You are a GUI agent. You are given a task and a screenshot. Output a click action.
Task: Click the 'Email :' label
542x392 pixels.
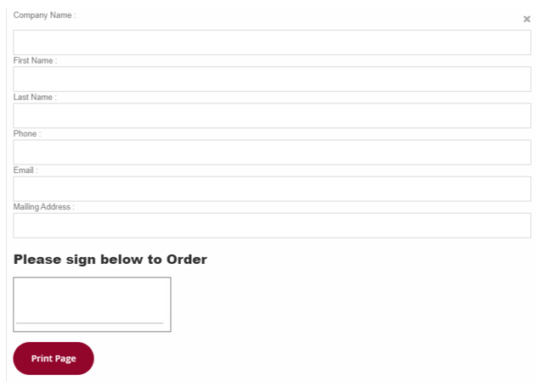[x=25, y=171]
